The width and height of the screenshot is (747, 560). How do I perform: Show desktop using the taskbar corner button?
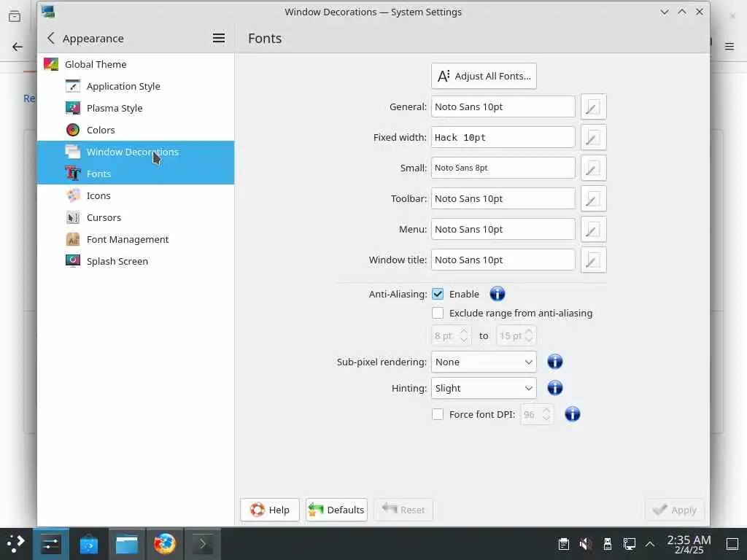tap(732, 544)
